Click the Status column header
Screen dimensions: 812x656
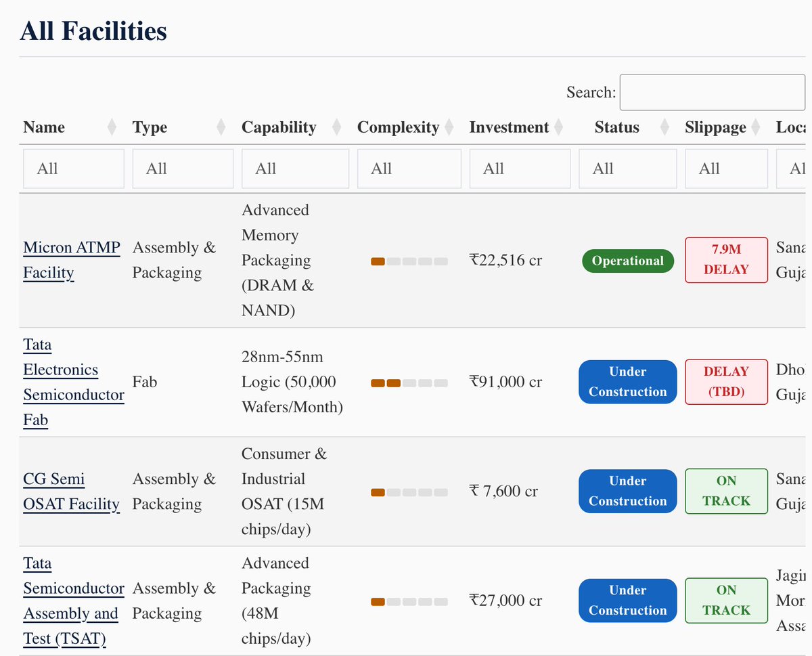point(617,127)
